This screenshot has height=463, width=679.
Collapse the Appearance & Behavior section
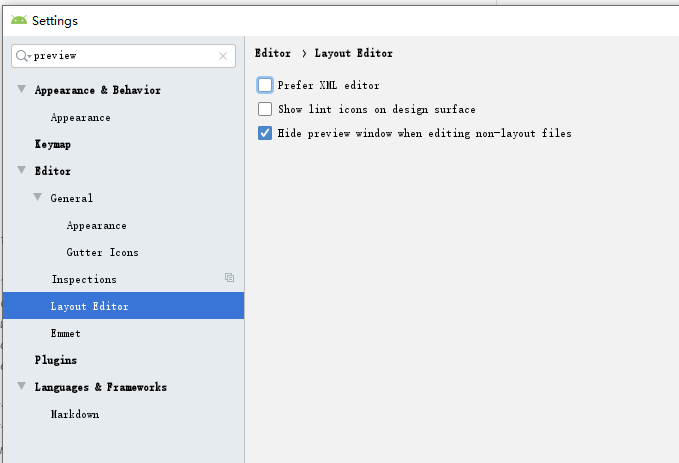pos(21,89)
